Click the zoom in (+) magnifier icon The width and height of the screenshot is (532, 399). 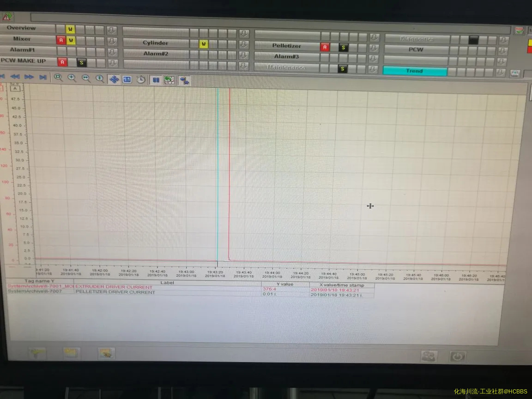click(72, 79)
